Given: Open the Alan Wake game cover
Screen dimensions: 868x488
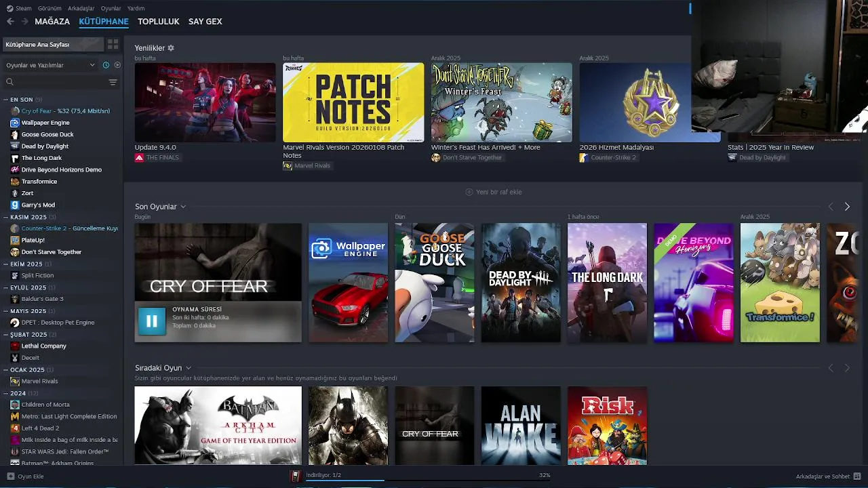Looking at the screenshot, I should click(x=521, y=426).
